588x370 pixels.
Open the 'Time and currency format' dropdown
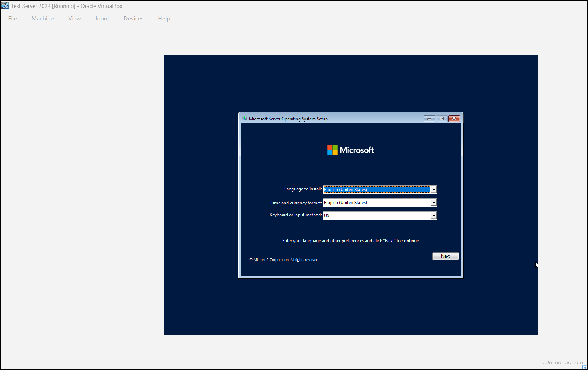pyautogui.click(x=433, y=202)
